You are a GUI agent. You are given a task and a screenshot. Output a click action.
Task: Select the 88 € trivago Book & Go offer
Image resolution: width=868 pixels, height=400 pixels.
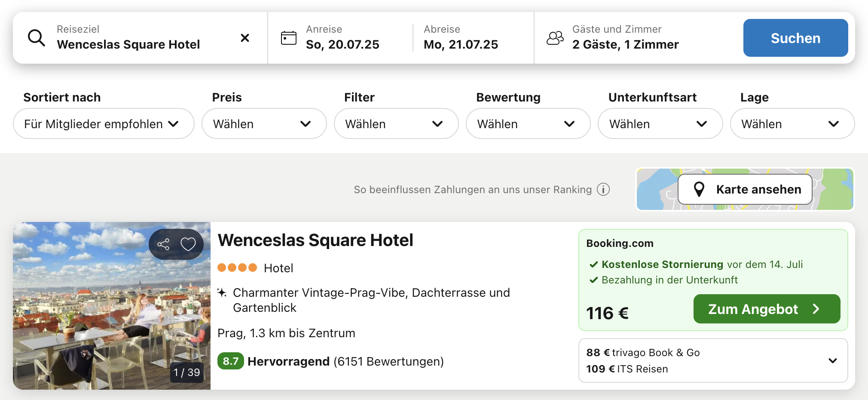pos(643,353)
